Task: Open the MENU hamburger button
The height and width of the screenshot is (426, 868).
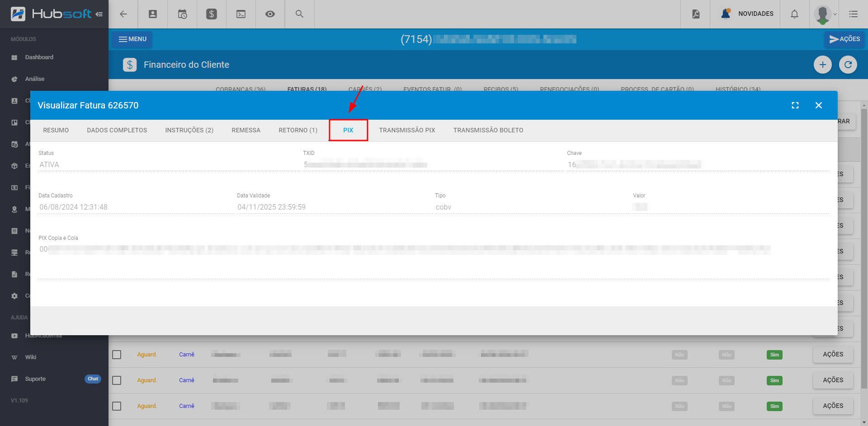Action: [132, 39]
